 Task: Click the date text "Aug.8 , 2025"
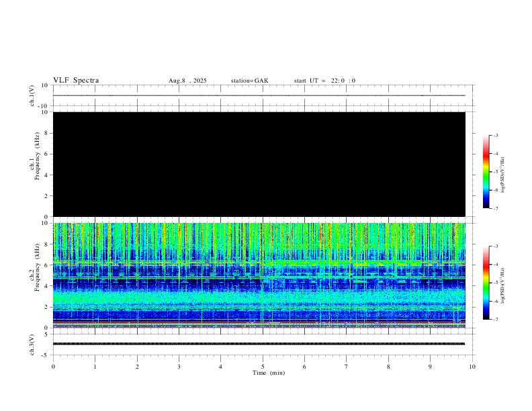pos(187,81)
